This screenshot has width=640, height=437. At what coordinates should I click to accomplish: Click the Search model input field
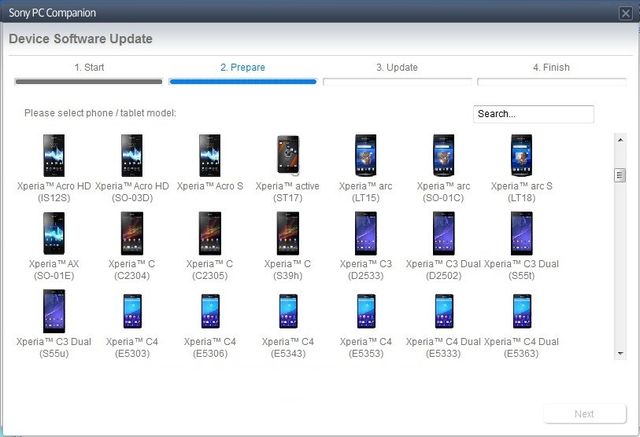533,114
